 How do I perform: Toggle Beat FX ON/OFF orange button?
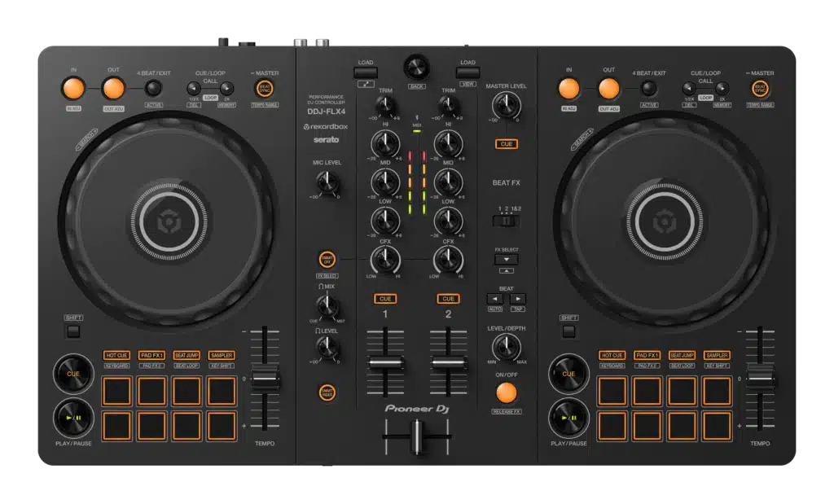tap(506, 393)
